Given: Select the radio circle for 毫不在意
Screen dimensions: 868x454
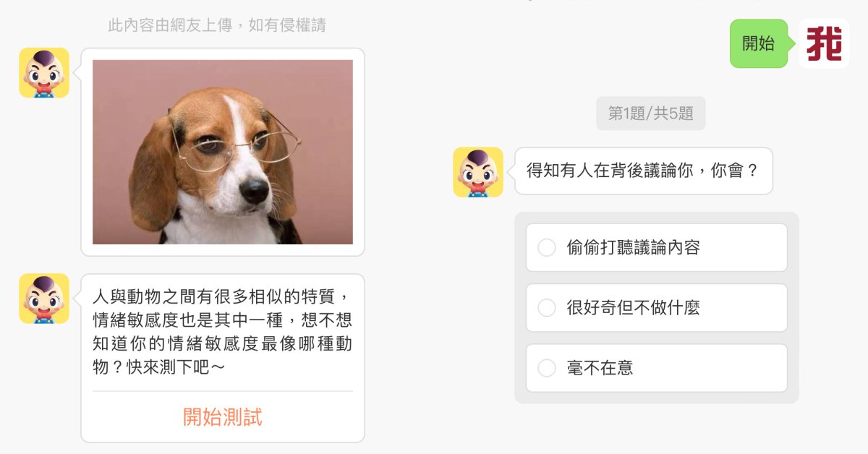Looking at the screenshot, I should pyautogui.click(x=547, y=368).
